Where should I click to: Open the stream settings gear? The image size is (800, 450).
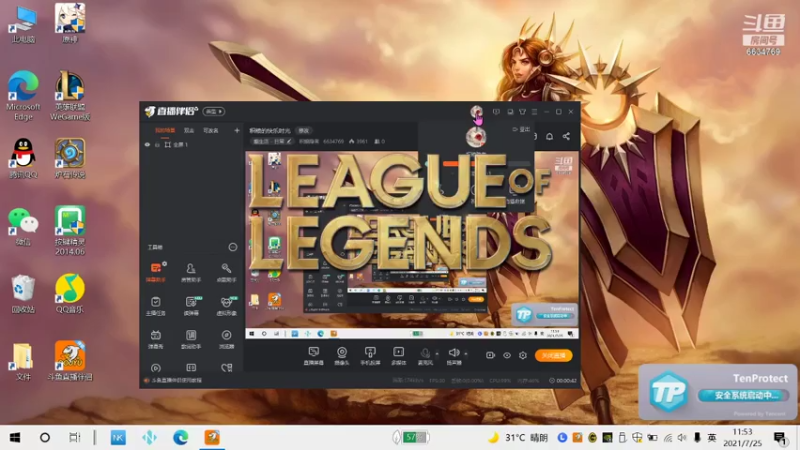tap(523, 355)
